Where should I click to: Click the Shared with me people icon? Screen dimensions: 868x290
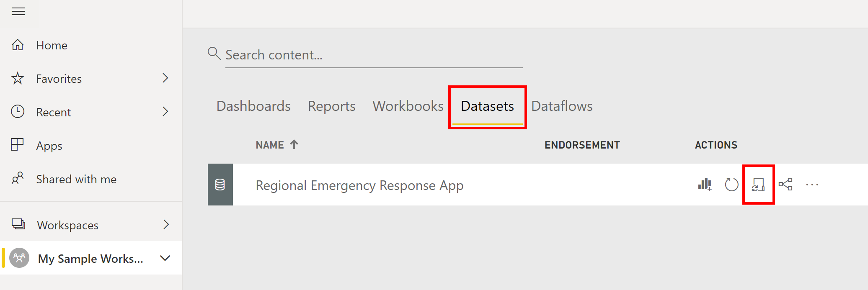pyautogui.click(x=18, y=178)
